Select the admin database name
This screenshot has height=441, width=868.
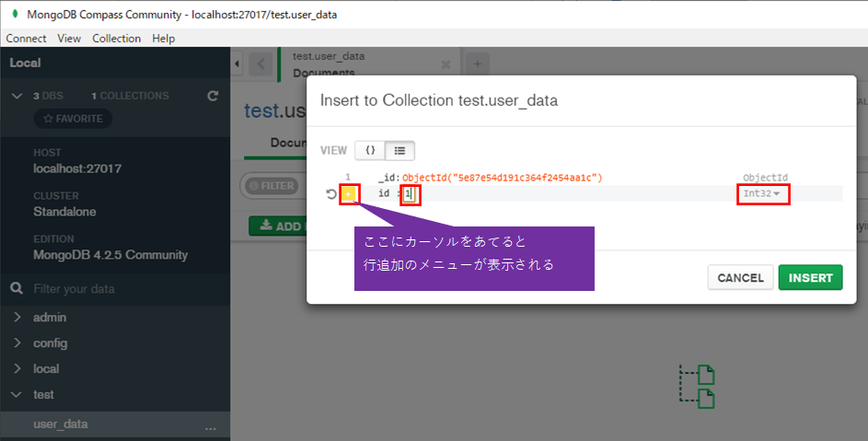coord(50,317)
